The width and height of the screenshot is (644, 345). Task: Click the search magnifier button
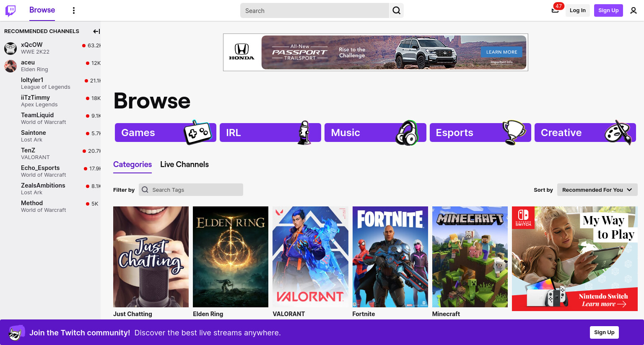coord(396,10)
